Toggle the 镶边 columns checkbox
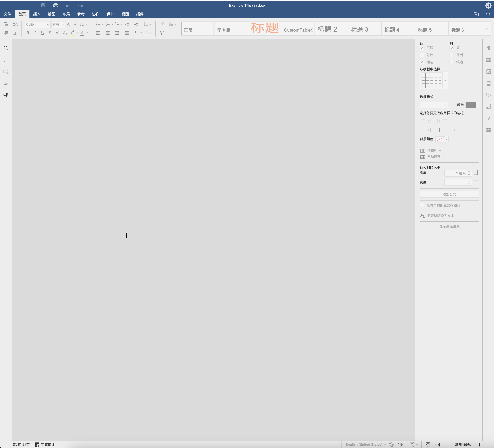The width and height of the screenshot is (494, 448). (452, 62)
